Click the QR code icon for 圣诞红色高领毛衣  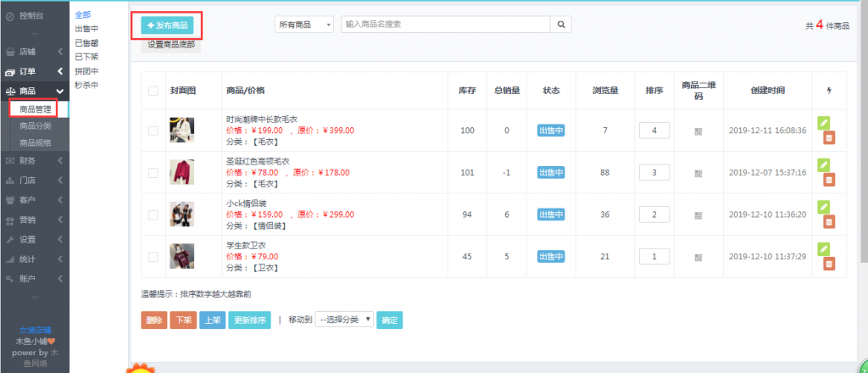coord(698,173)
